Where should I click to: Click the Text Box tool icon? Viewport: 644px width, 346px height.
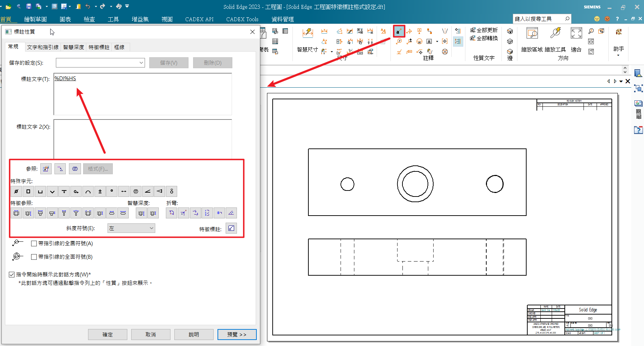tap(429, 41)
